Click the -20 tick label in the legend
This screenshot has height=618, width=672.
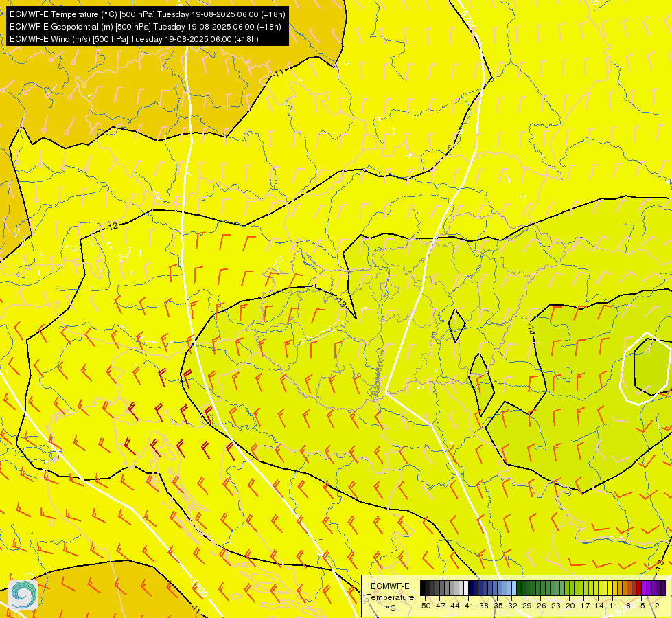pos(570,606)
